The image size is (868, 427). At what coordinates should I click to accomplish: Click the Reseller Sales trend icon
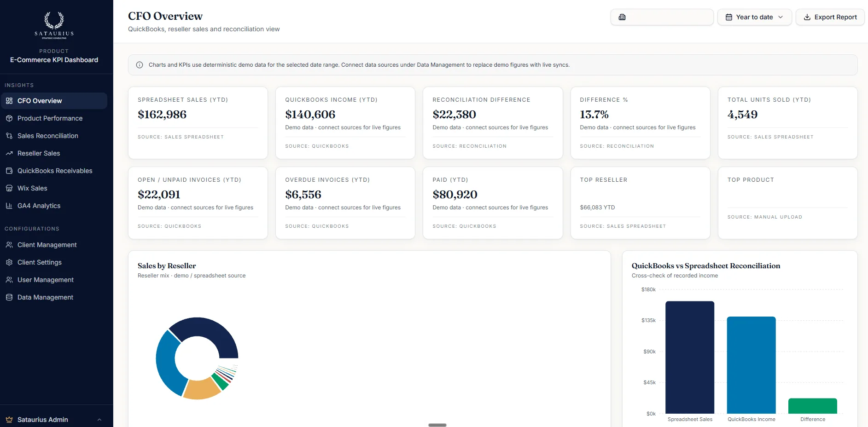(x=9, y=153)
